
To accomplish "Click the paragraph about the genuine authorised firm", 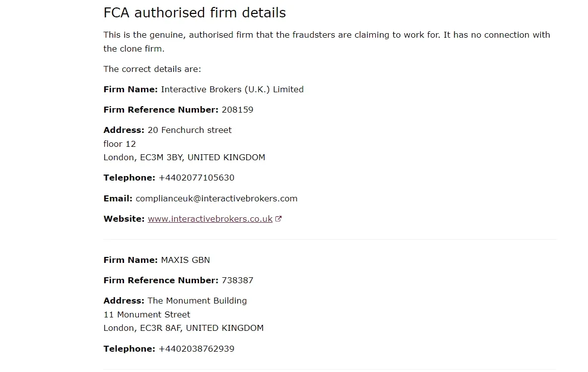I will pyautogui.click(x=327, y=42).
